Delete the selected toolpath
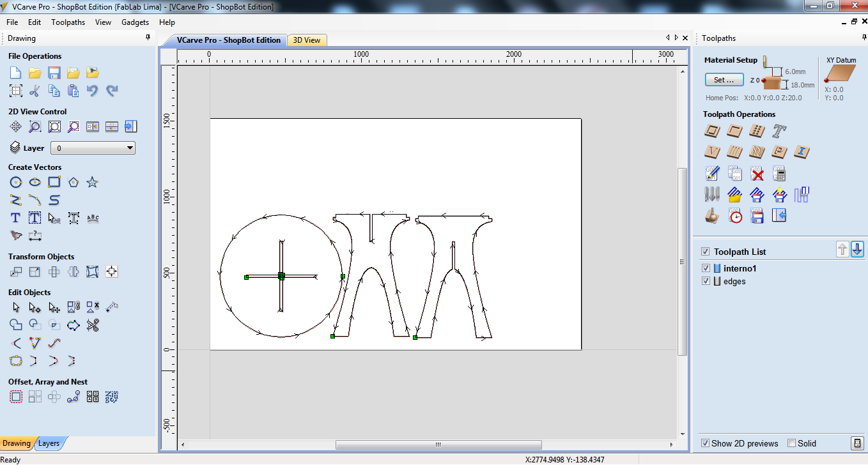Viewport: 868px width, 465px height. 757,174
